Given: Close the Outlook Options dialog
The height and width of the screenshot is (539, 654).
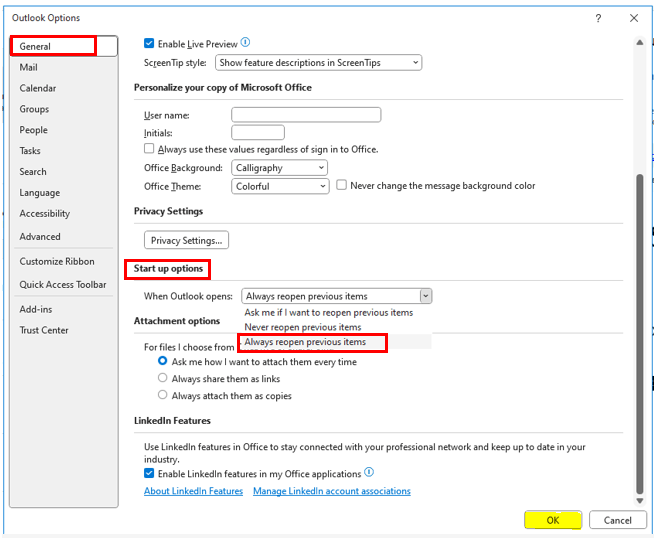Looking at the screenshot, I should point(634,18).
